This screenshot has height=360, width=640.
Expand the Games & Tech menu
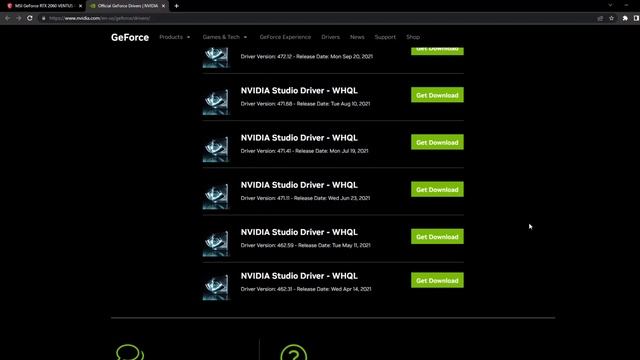(225, 37)
